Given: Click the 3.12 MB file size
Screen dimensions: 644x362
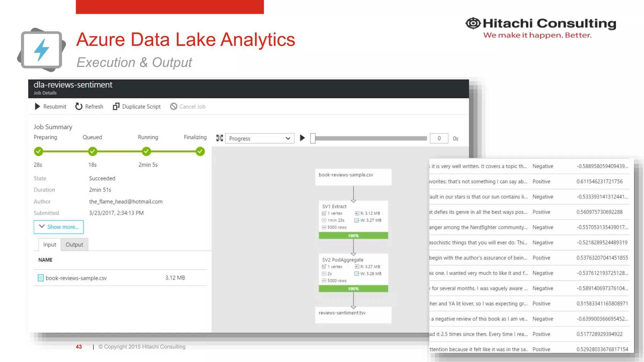Looking at the screenshot, I should pyautogui.click(x=175, y=278).
